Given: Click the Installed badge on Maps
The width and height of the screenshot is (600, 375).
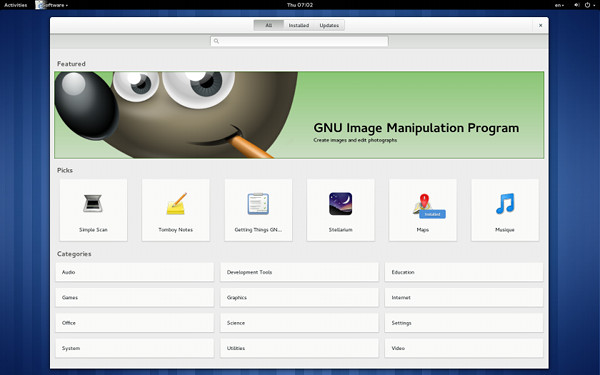Looking at the screenshot, I should tap(432, 214).
